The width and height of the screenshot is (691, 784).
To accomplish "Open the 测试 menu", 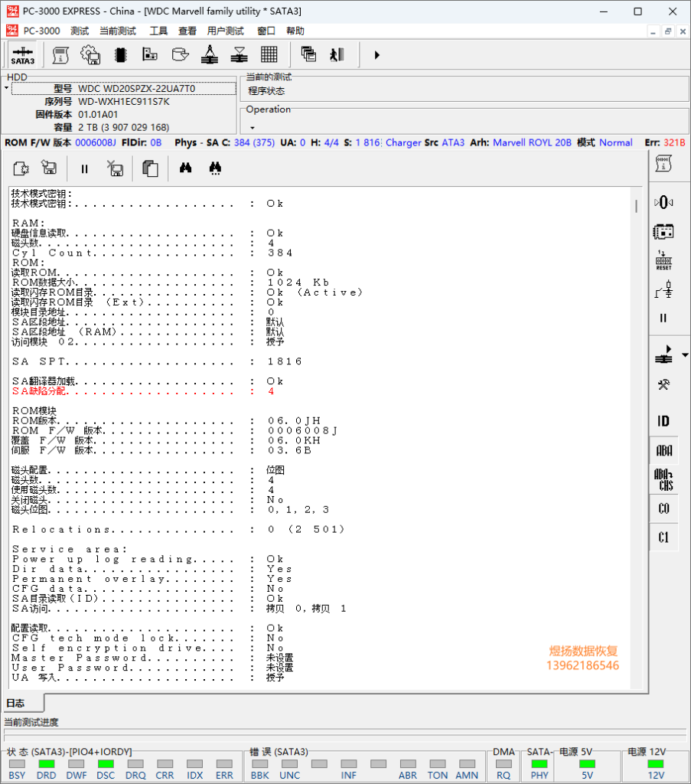I will (80, 31).
